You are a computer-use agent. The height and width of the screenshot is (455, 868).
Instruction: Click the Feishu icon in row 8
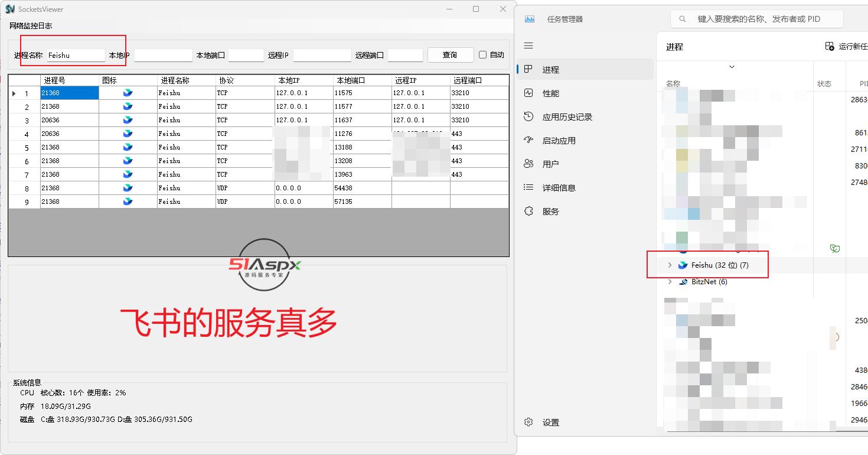point(128,188)
